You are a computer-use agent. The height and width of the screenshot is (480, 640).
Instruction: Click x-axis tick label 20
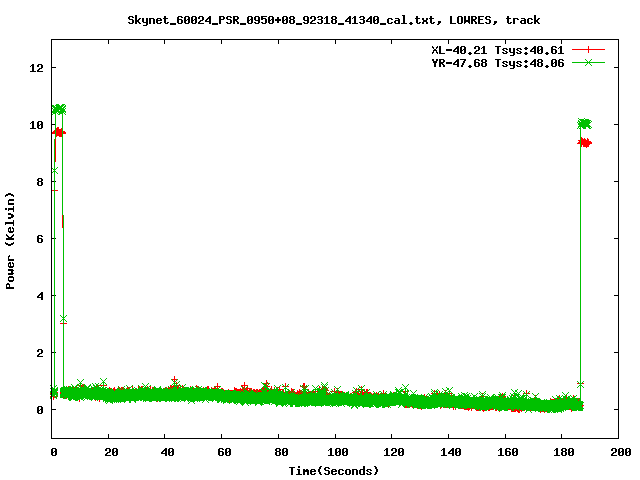(111, 452)
